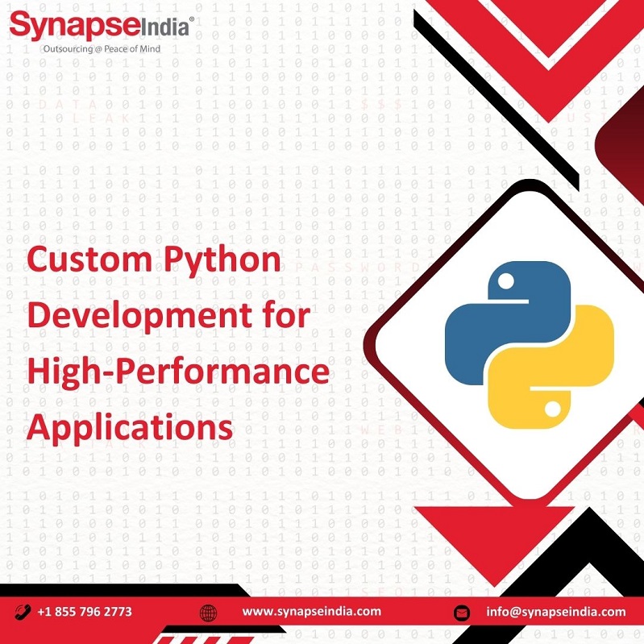Open the www.synapseindia.com link
The image size is (644, 644).
(312, 612)
